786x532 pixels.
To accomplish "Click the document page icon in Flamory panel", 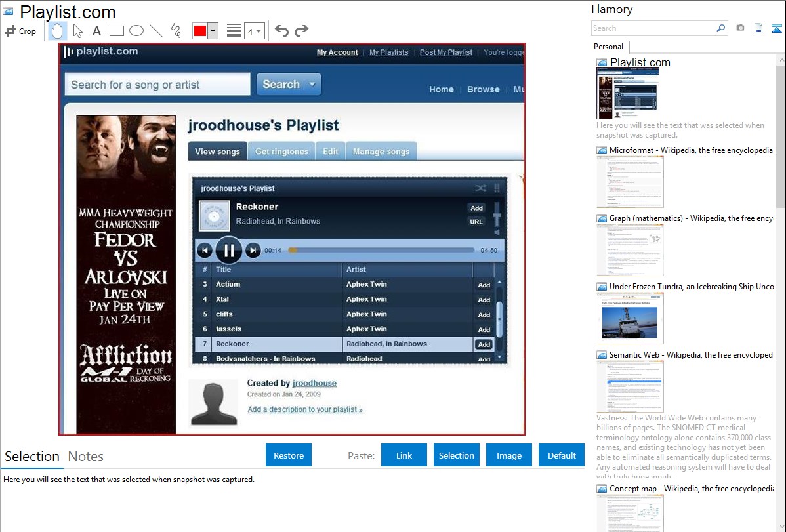I will 758,28.
